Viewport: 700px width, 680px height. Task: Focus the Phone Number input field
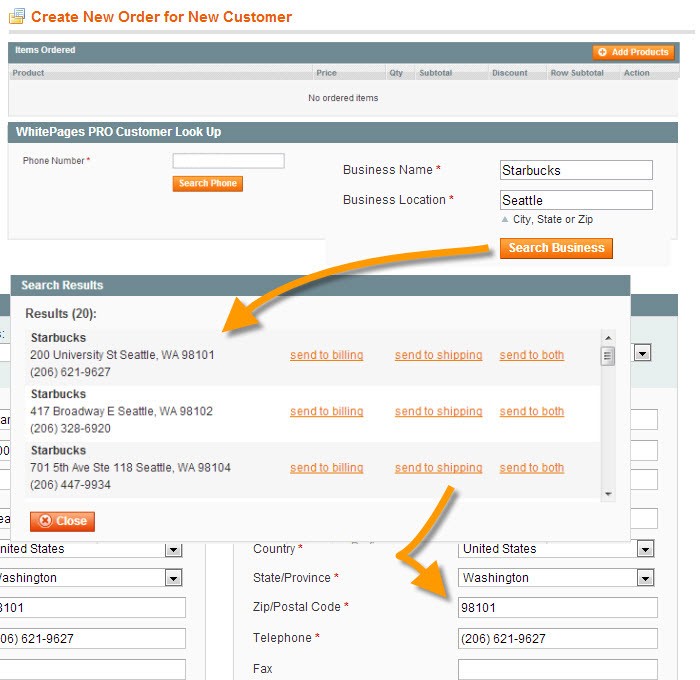click(229, 161)
